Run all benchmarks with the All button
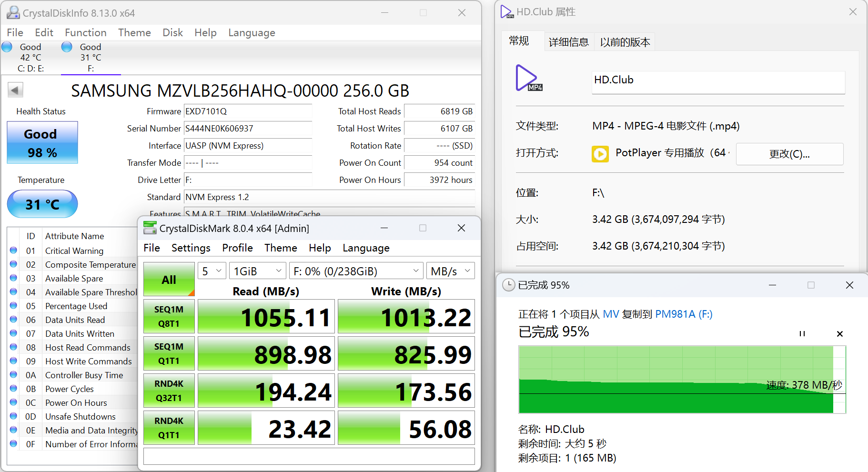This screenshot has height=472, width=868. tap(169, 279)
